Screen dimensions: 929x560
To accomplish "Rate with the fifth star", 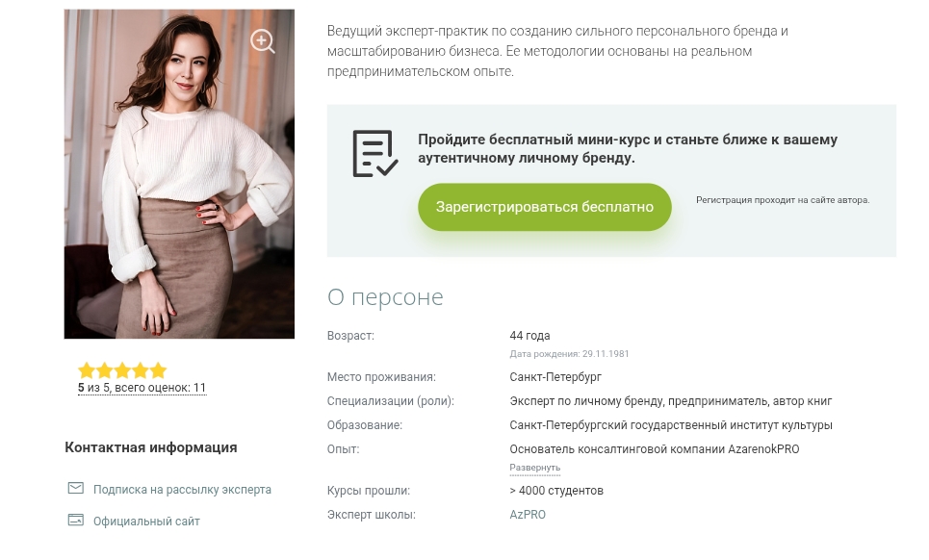I will point(158,370).
